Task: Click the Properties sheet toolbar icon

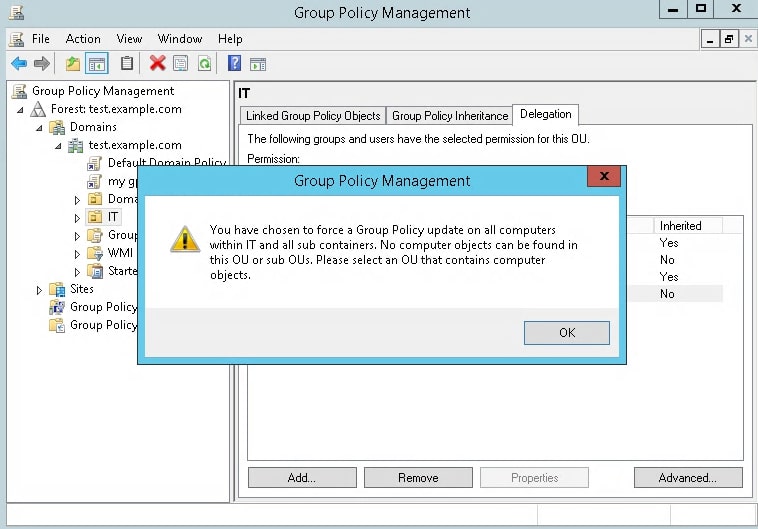Action: click(181, 63)
